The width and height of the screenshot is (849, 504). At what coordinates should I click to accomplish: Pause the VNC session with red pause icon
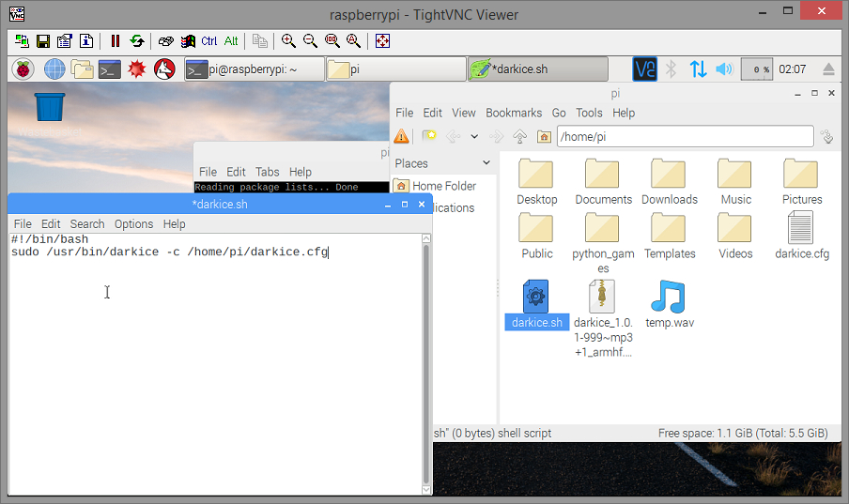pyautogui.click(x=115, y=41)
